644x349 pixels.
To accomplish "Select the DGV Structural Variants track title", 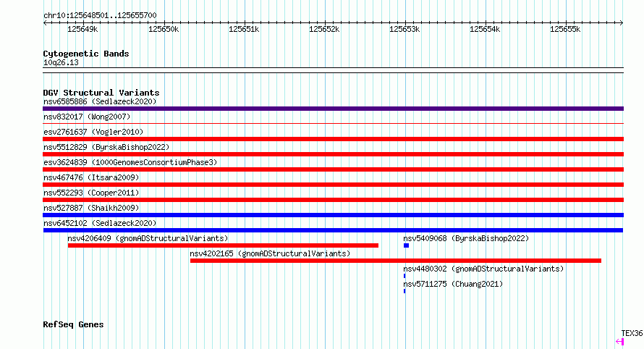I will [x=101, y=93].
